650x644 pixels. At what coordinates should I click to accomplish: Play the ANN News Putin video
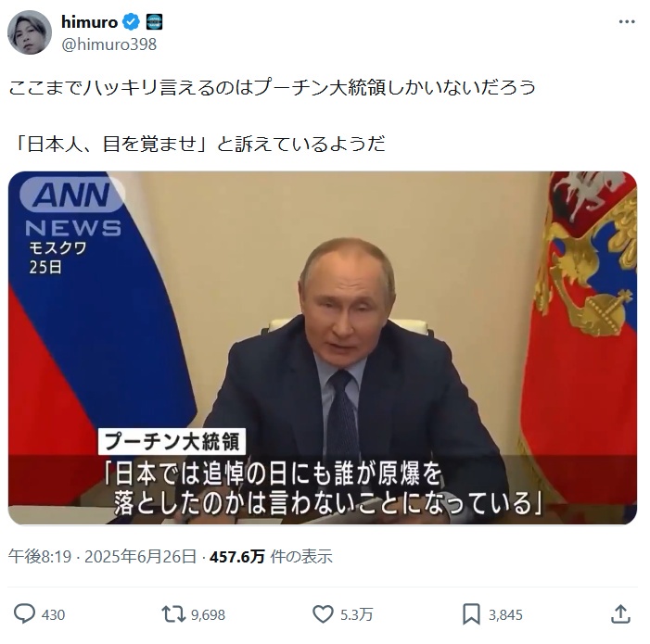pos(323,347)
